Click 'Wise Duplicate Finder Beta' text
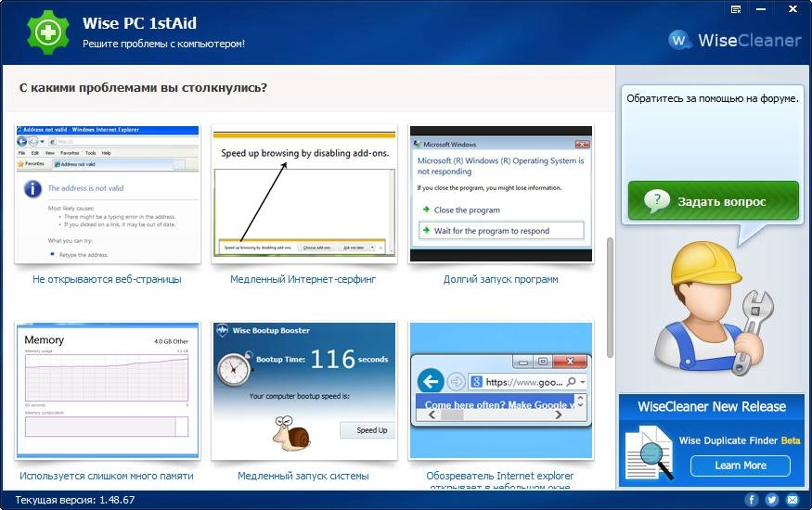Screen dimensions: 812x510 [x=740, y=440]
